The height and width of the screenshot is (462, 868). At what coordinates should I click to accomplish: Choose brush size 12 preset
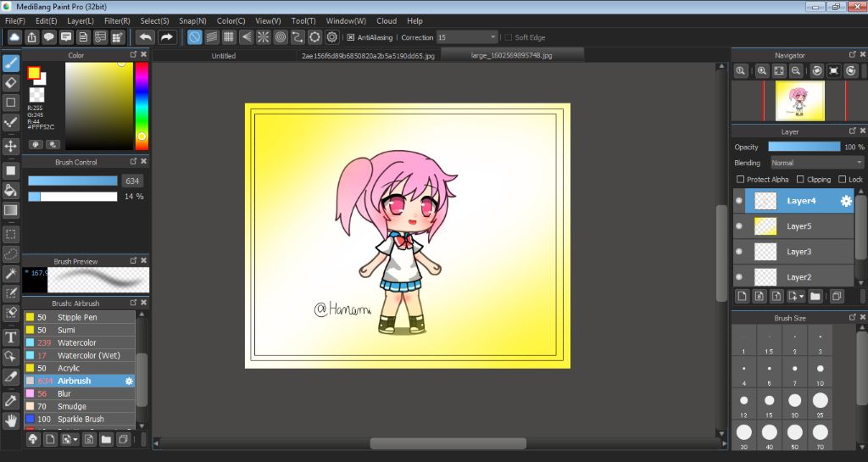(x=744, y=404)
